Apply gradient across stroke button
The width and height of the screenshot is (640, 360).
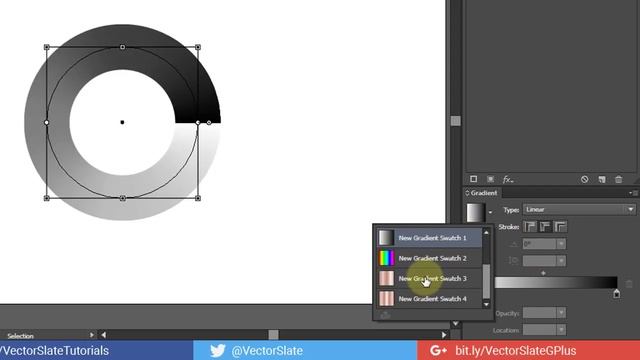pyautogui.click(x=560, y=227)
